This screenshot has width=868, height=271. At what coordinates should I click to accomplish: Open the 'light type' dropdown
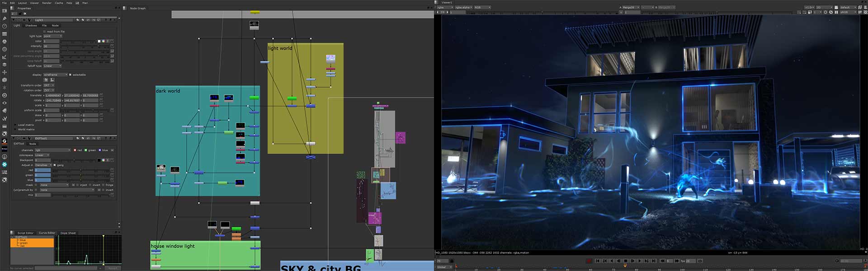coord(52,36)
